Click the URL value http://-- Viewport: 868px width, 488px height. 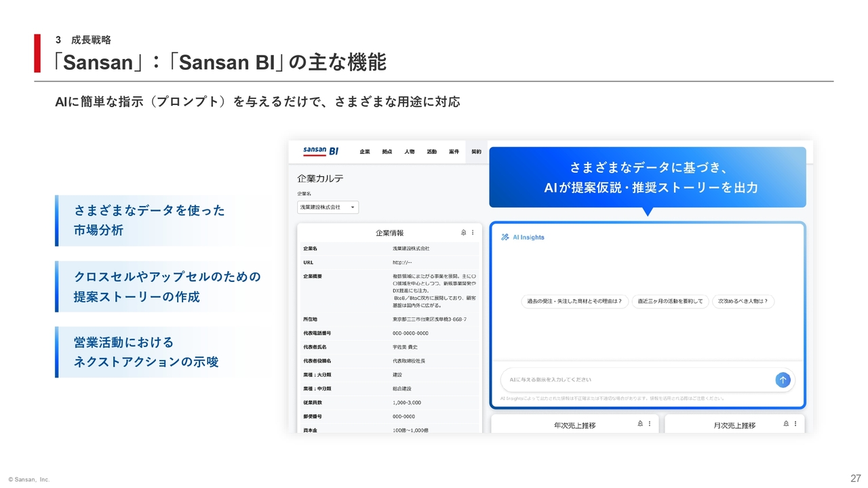pos(402,262)
